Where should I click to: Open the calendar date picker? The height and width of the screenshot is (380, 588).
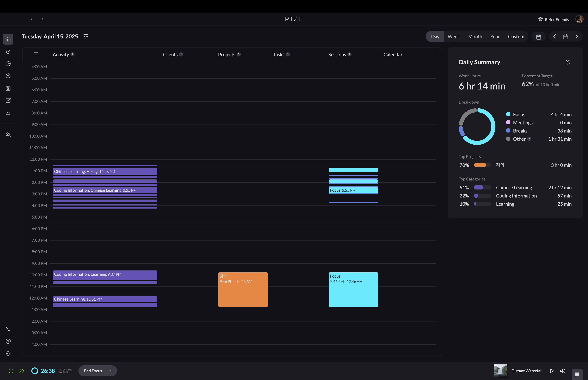tap(566, 37)
